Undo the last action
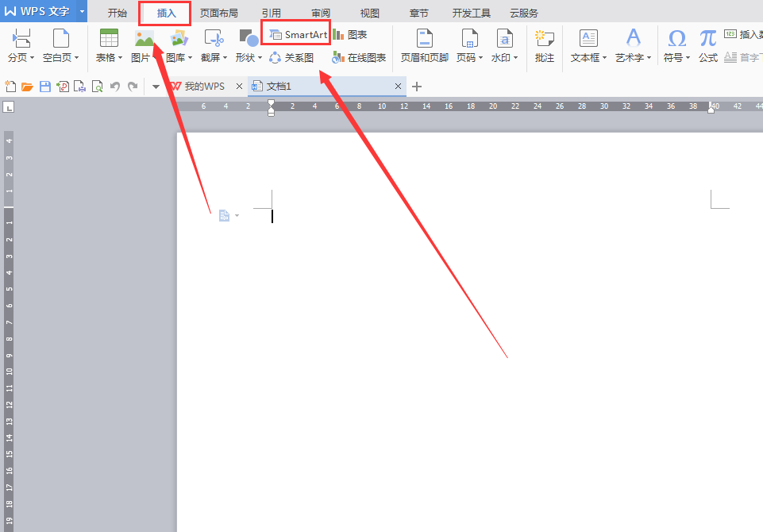This screenshot has height=532, width=763. click(115, 87)
